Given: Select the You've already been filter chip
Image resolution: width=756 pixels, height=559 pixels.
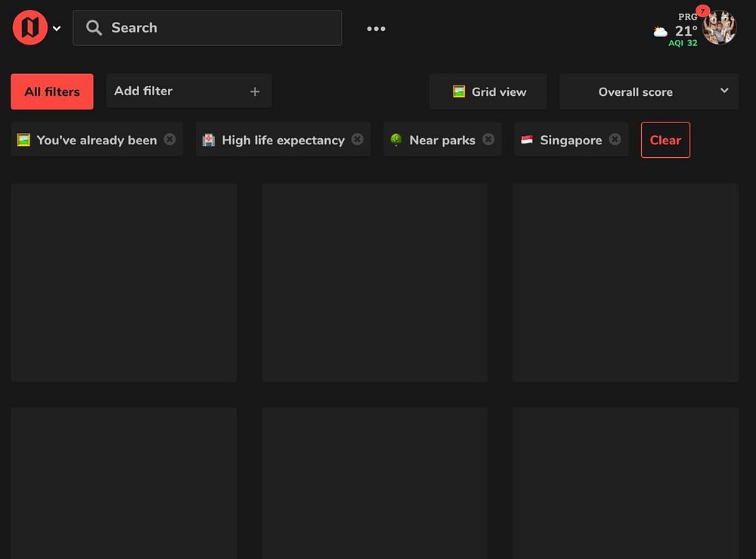Looking at the screenshot, I should coord(97,140).
